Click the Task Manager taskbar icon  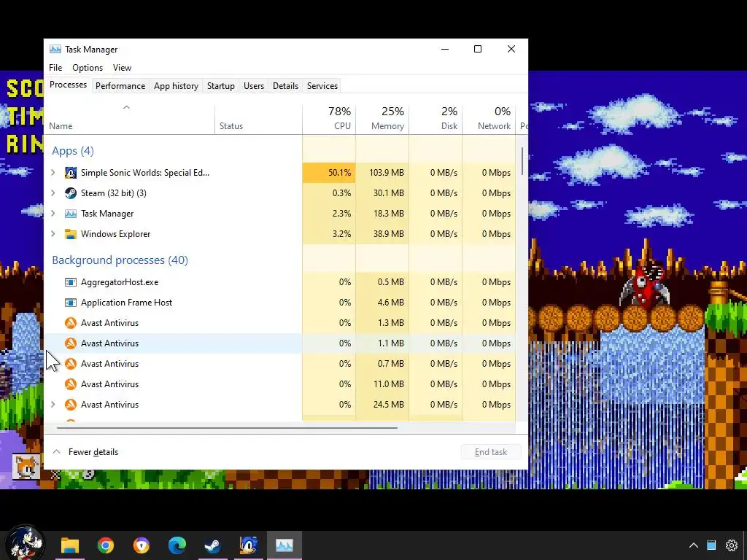click(284, 545)
